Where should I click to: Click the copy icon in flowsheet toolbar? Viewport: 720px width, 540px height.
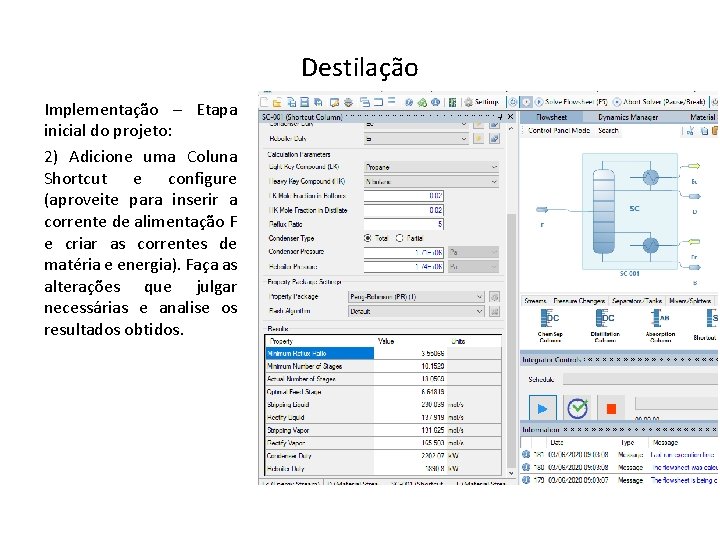point(704,131)
